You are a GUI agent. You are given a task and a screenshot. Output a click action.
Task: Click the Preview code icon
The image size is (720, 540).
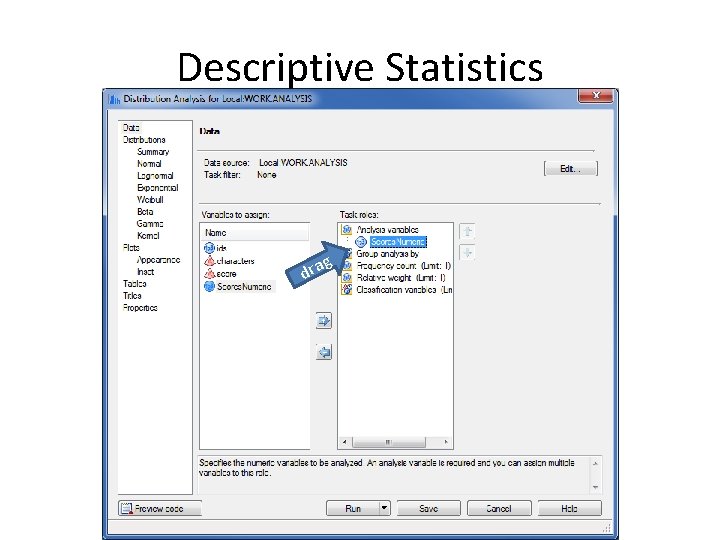pos(126,508)
